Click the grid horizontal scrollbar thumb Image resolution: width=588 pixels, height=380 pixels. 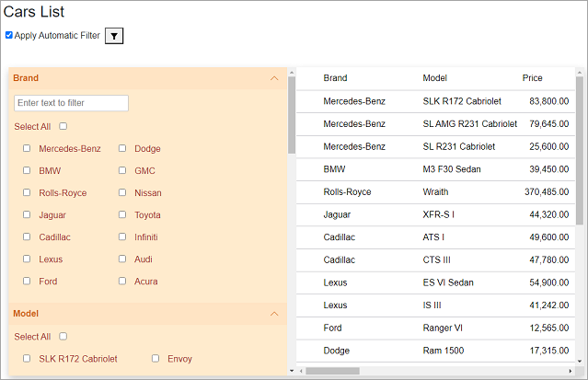tap(332, 371)
